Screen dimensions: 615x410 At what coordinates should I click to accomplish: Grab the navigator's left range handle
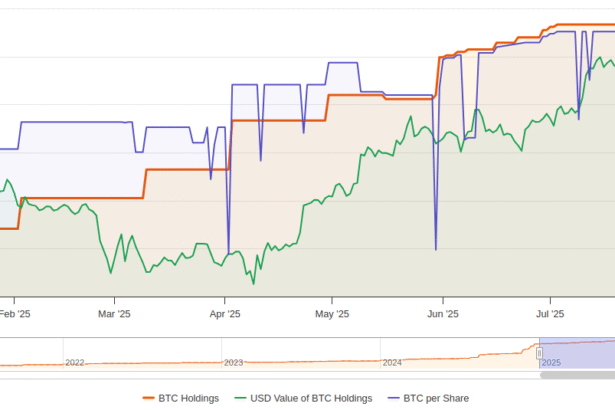coord(540,352)
